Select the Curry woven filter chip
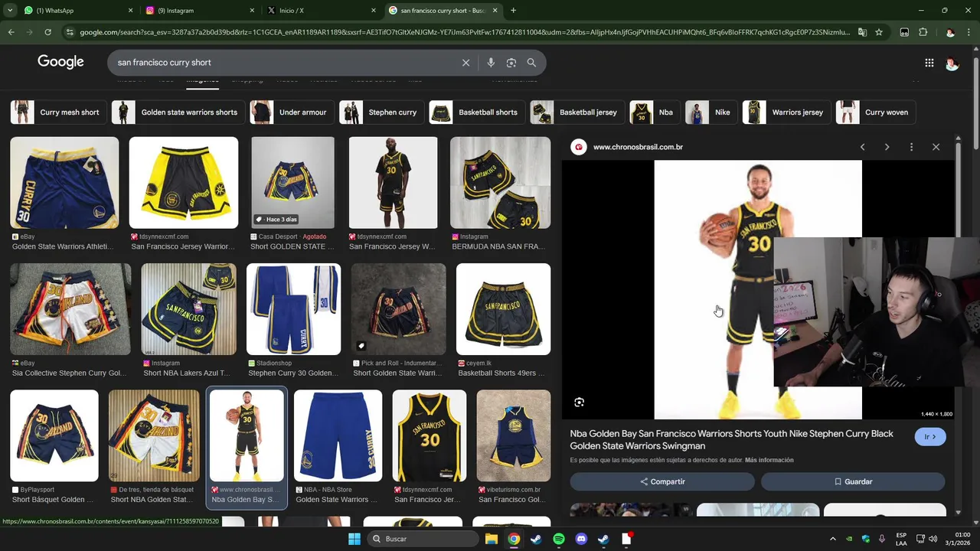Image resolution: width=980 pixels, height=551 pixels. click(876, 112)
